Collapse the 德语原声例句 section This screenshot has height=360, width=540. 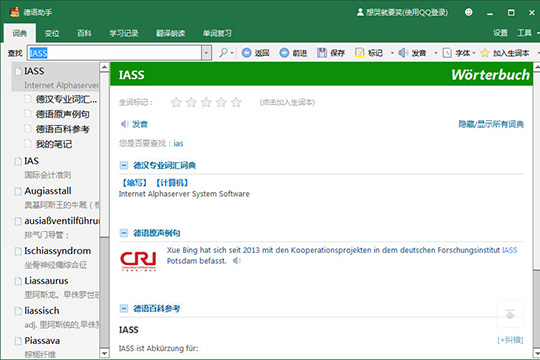point(124,233)
